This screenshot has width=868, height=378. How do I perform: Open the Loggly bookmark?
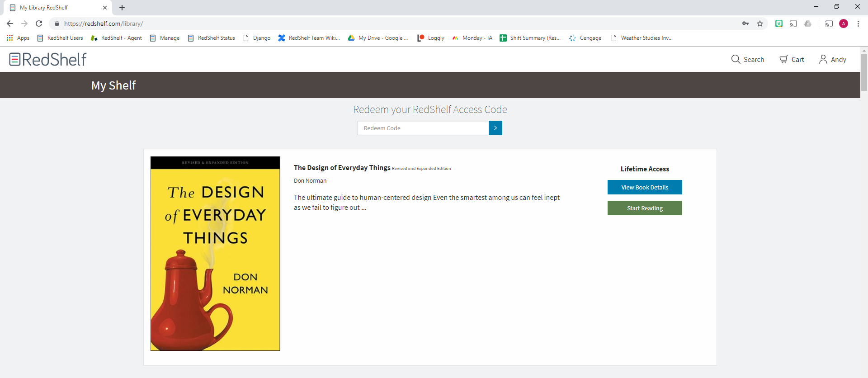[431, 38]
